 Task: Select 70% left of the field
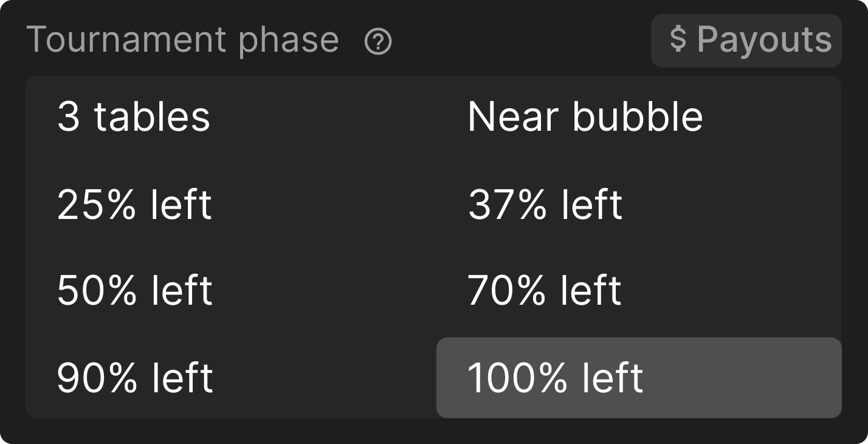(639, 290)
